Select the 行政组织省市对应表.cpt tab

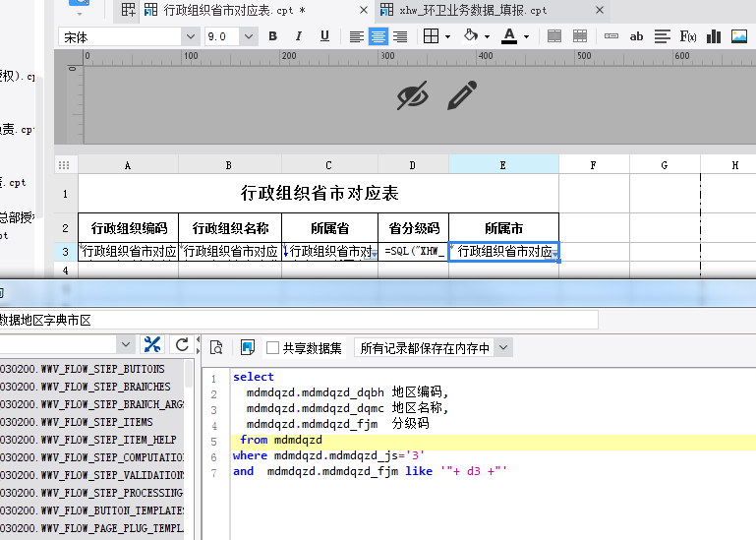coord(232,10)
